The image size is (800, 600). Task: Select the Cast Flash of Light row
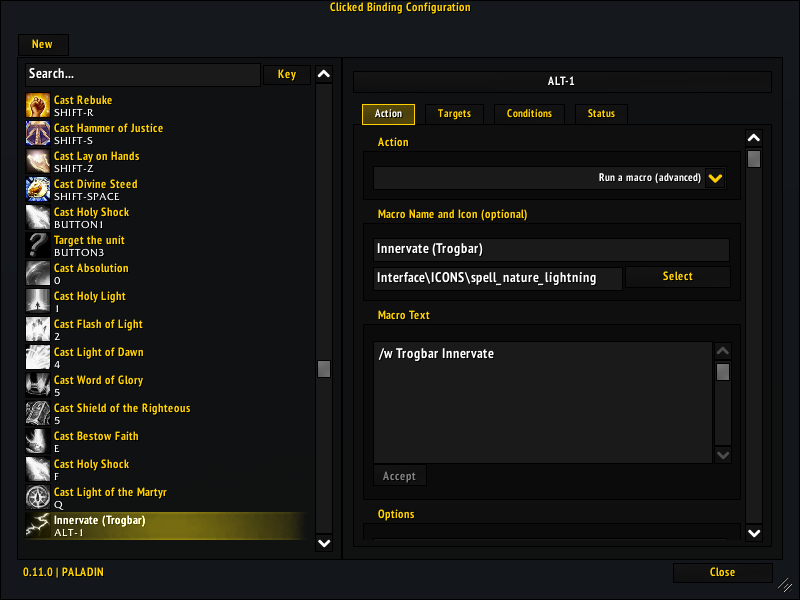click(x=166, y=330)
